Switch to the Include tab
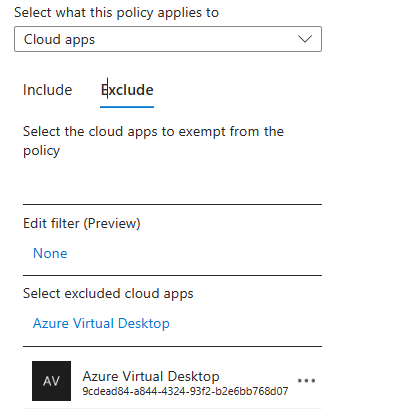413x410 pixels. 47,90
